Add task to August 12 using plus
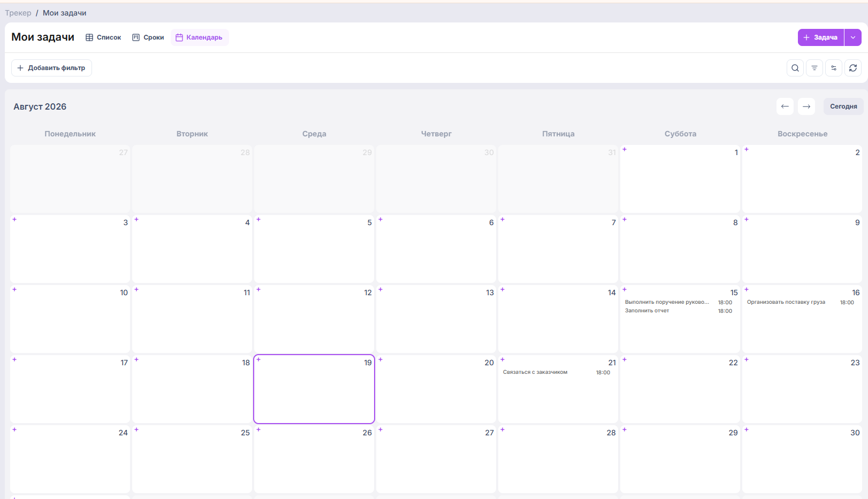868x499 pixels. [258, 289]
